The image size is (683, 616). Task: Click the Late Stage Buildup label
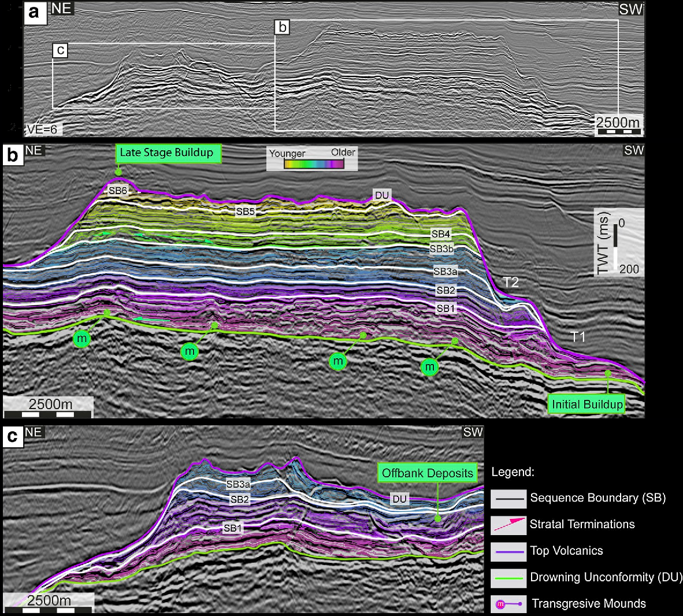(166, 153)
